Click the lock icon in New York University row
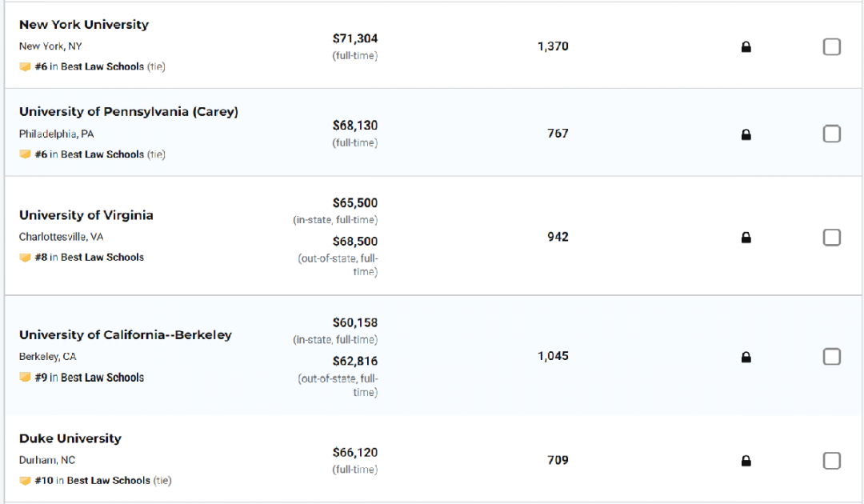The width and height of the screenshot is (864, 504). tap(746, 47)
